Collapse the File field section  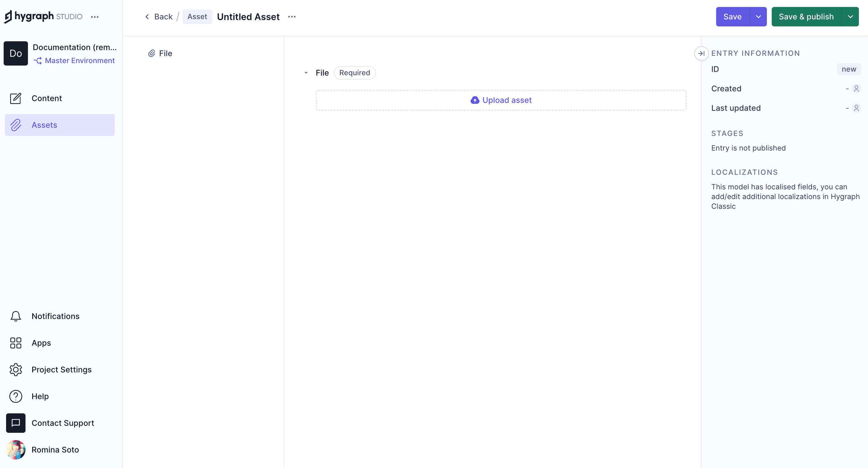306,73
